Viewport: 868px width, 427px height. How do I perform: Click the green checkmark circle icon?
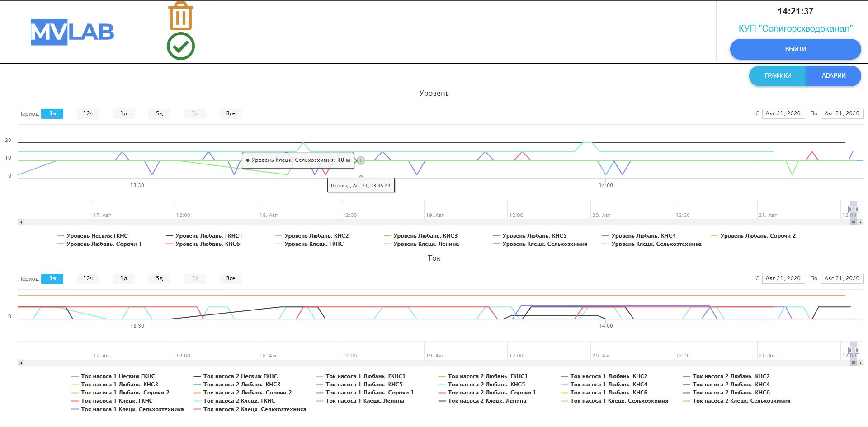point(181,46)
